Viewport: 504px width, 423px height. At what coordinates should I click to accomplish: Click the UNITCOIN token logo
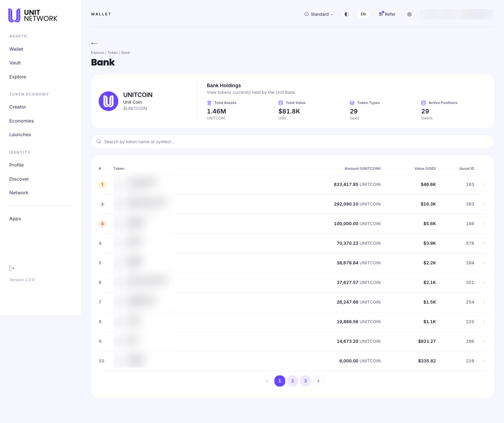[x=108, y=101]
